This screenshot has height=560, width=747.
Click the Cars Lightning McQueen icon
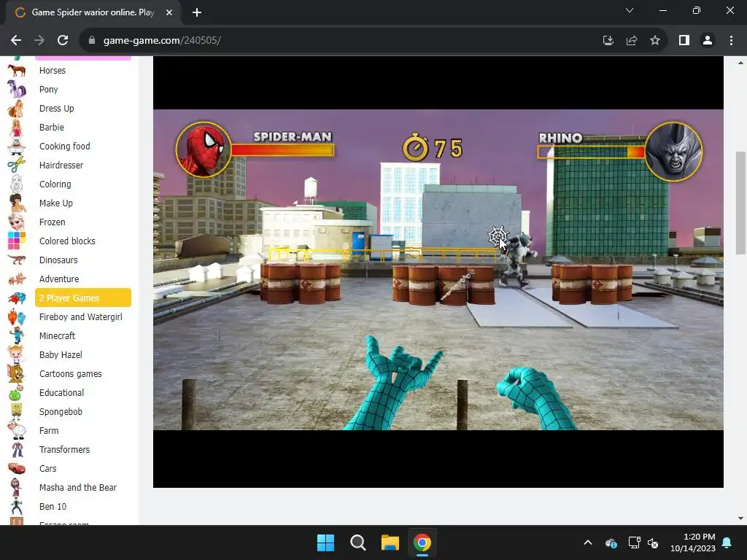tap(16, 469)
